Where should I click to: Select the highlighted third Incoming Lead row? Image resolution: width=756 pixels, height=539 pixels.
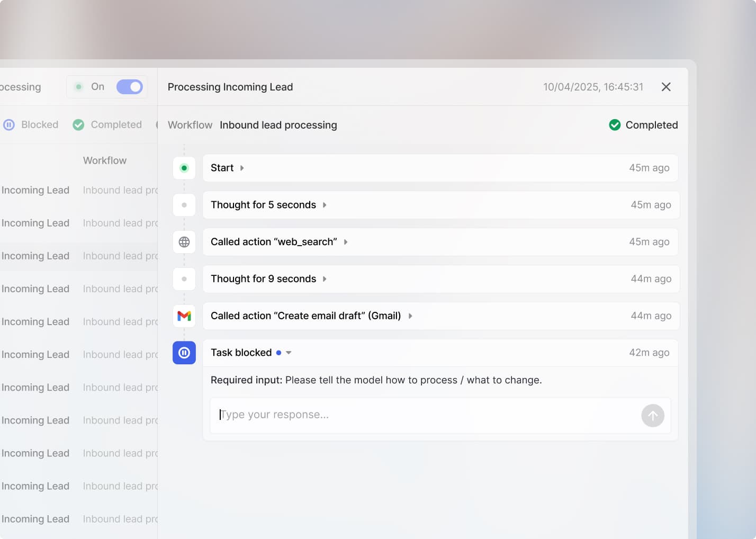pyautogui.click(x=35, y=256)
